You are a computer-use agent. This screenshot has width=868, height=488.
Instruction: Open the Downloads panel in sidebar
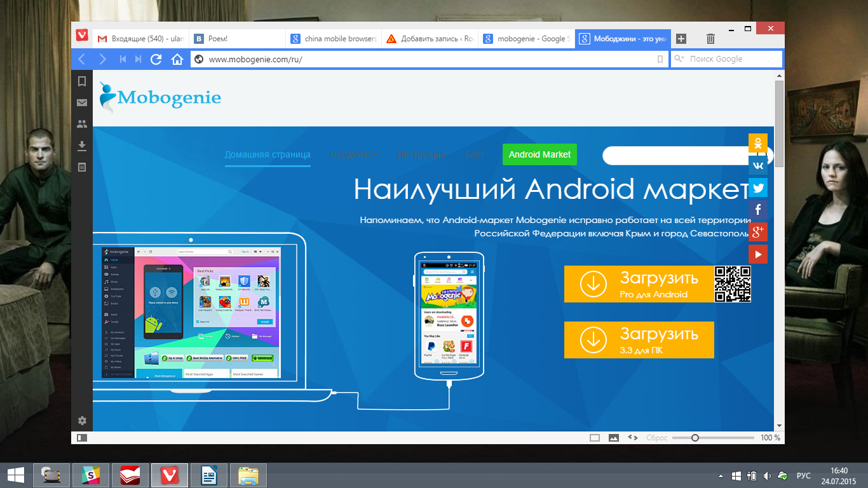(x=81, y=146)
